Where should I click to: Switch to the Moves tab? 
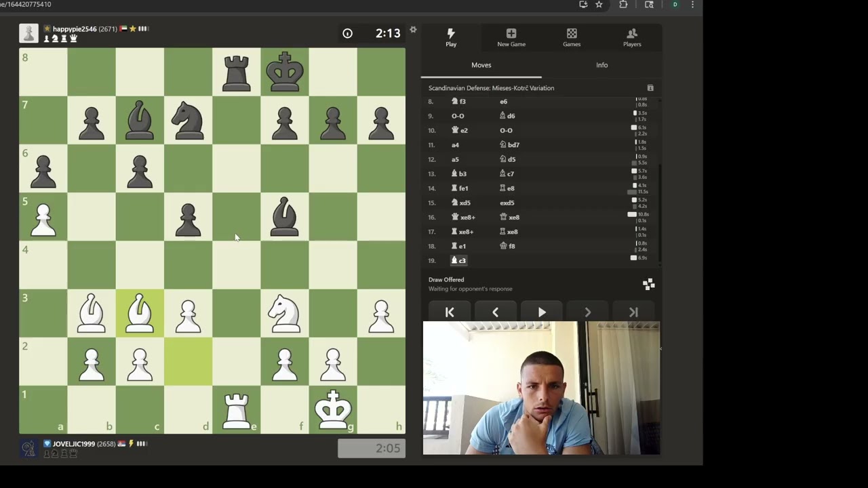point(481,65)
